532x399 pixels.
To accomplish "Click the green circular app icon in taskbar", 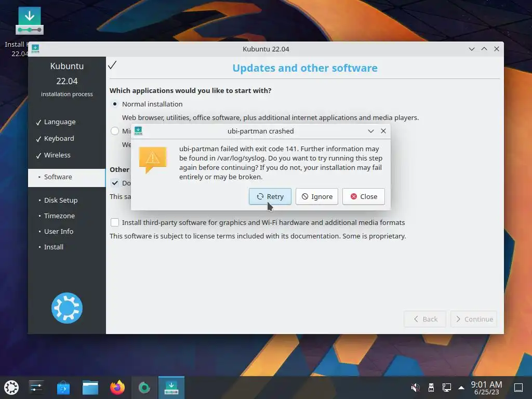I will click(x=144, y=388).
